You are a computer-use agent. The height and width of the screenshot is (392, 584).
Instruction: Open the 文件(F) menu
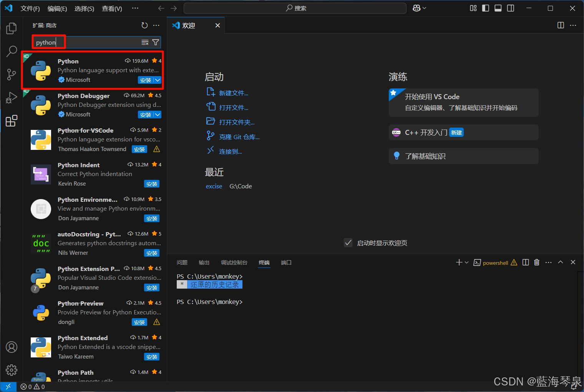30,8
